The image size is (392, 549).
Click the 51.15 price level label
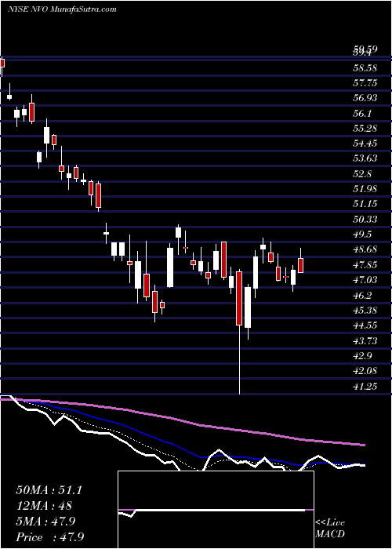coord(365,204)
